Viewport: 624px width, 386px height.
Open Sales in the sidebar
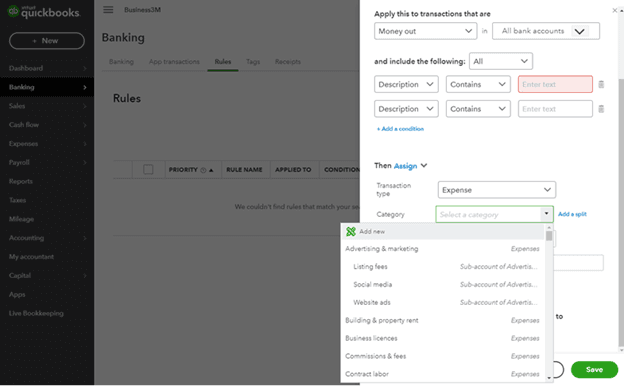(x=47, y=106)
